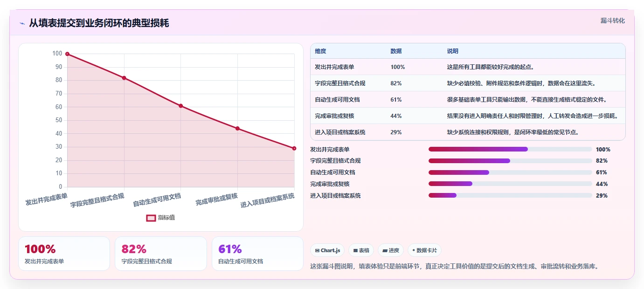644x289 pixels.
Task: Click the chart data point at value 29
Action: tap(294, 148)
